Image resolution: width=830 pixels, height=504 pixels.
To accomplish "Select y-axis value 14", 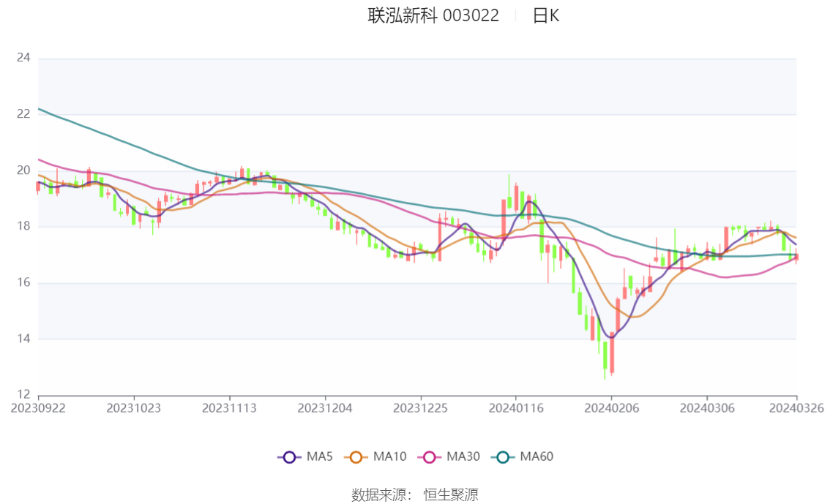I will point(24,339).
